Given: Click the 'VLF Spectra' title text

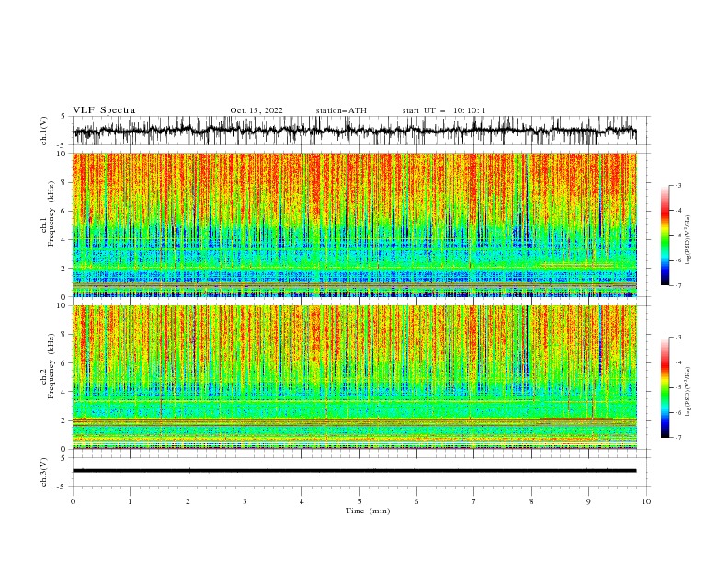Looking at the screenshot, I should tap(104, 110).
